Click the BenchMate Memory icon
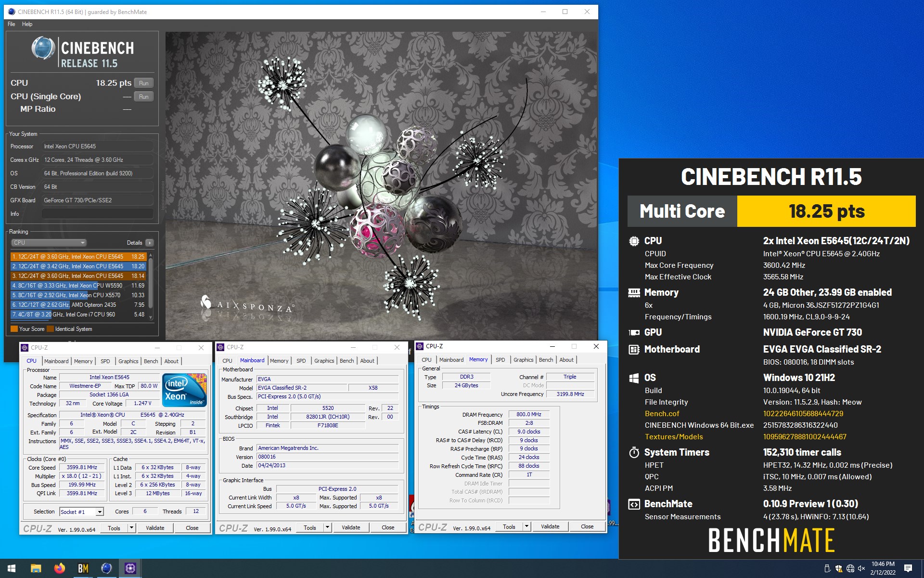924x578 pixels. pyautogui.click(x=634, y=292)
